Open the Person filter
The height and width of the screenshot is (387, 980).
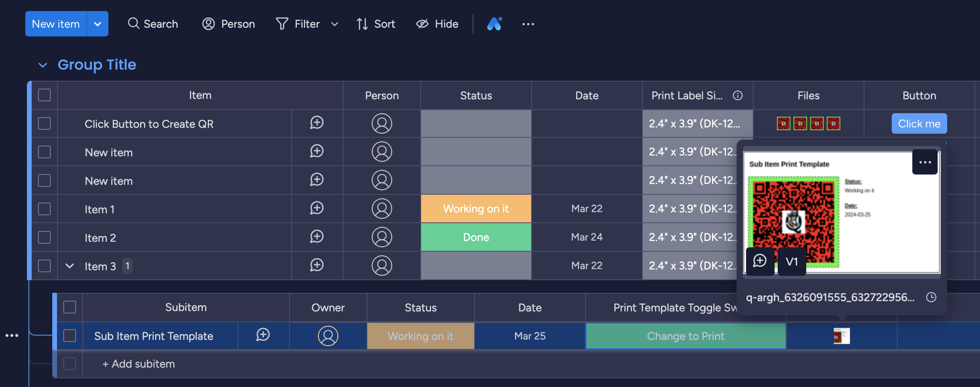(x=228, y=24)
